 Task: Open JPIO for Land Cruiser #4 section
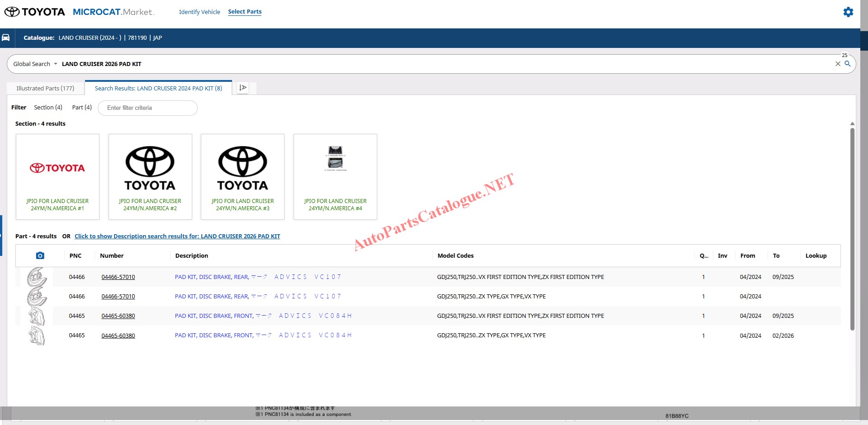click(335, 177)
